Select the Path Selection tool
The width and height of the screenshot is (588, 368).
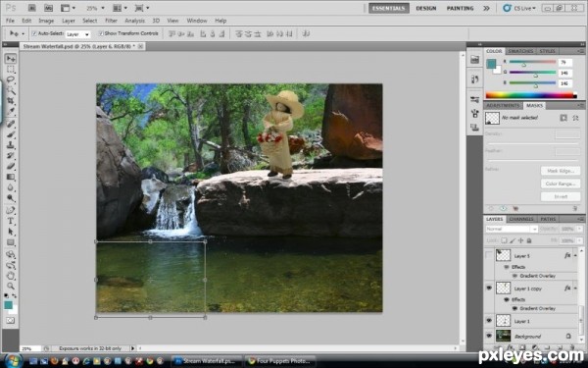tap(11, 232)
